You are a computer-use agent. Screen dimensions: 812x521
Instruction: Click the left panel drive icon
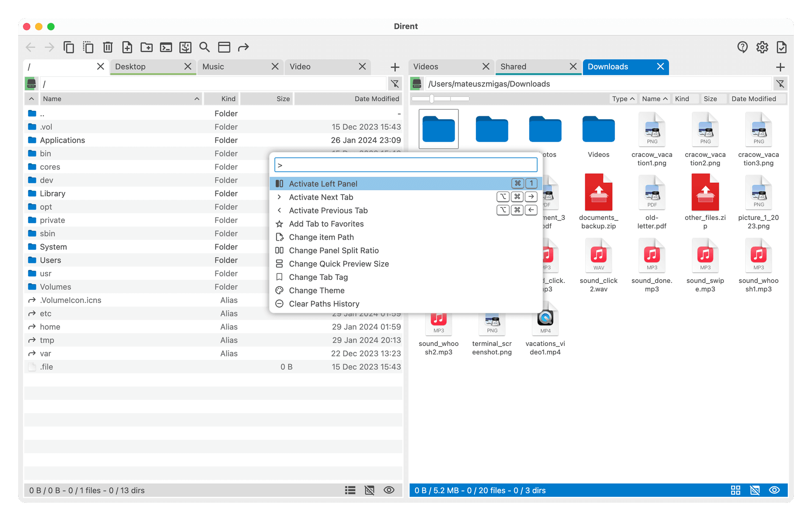point(31,84)
